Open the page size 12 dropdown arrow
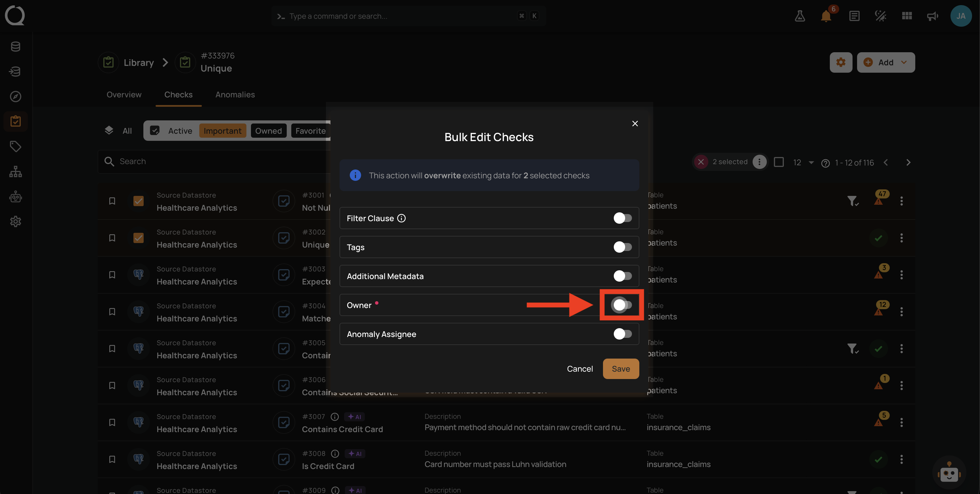This screenshot has height=494, width=980. click(811, 162)
